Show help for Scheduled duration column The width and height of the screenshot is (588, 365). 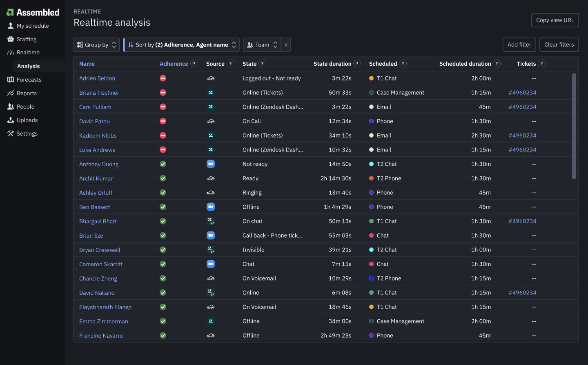497,64
